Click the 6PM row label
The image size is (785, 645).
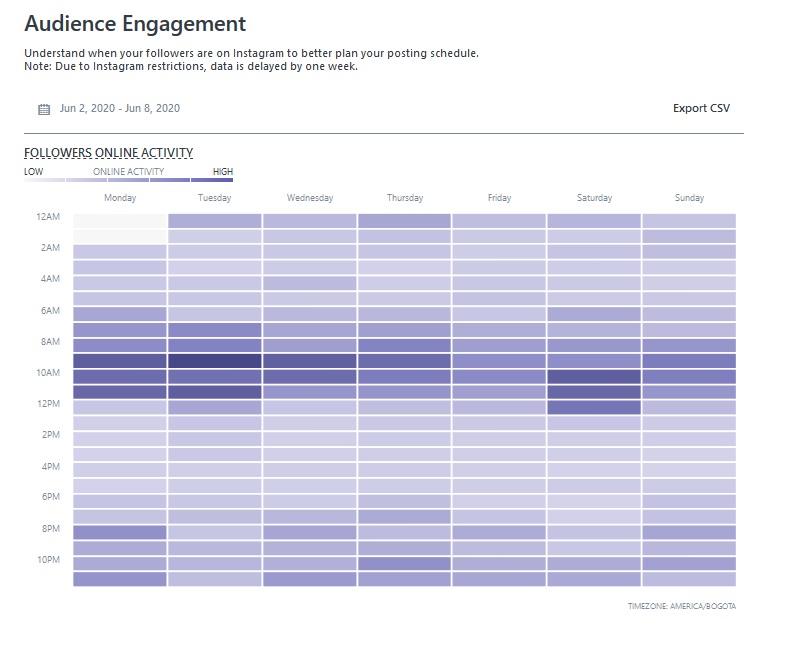coord(50,497)
